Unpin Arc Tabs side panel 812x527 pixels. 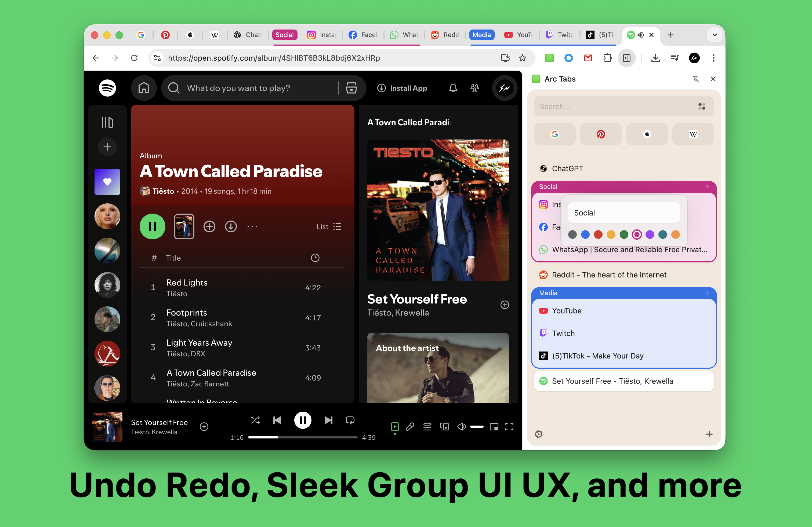(x=696, y=79)
